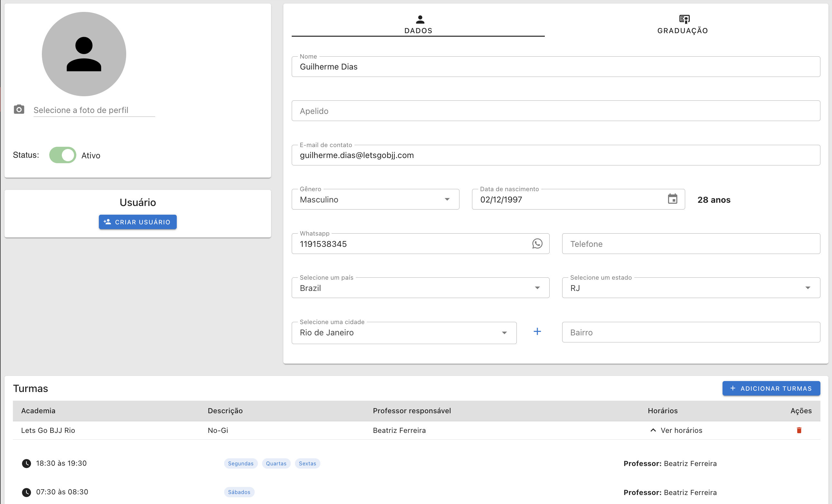Toggle the Ativo status switch
The image size is (832, 504).
point(63,155)
